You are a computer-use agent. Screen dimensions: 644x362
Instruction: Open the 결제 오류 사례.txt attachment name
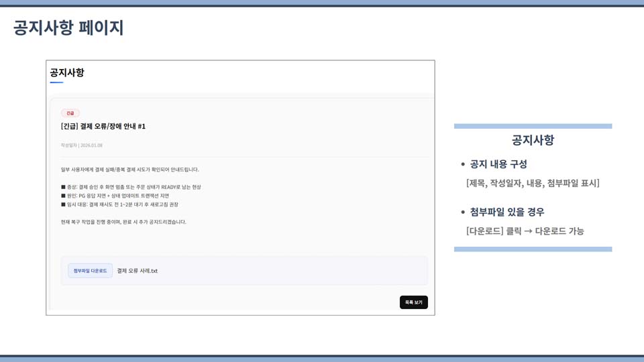click(137, 271)
